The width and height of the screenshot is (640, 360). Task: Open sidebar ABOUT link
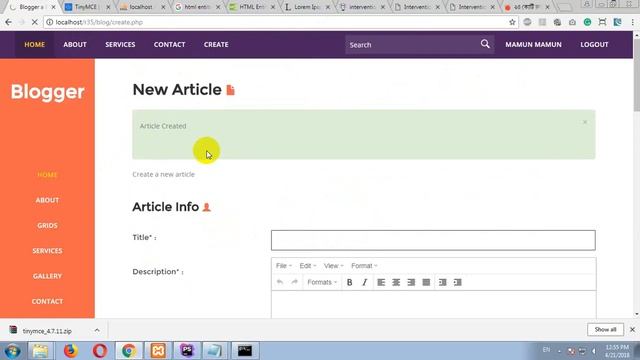pos(47,200)
